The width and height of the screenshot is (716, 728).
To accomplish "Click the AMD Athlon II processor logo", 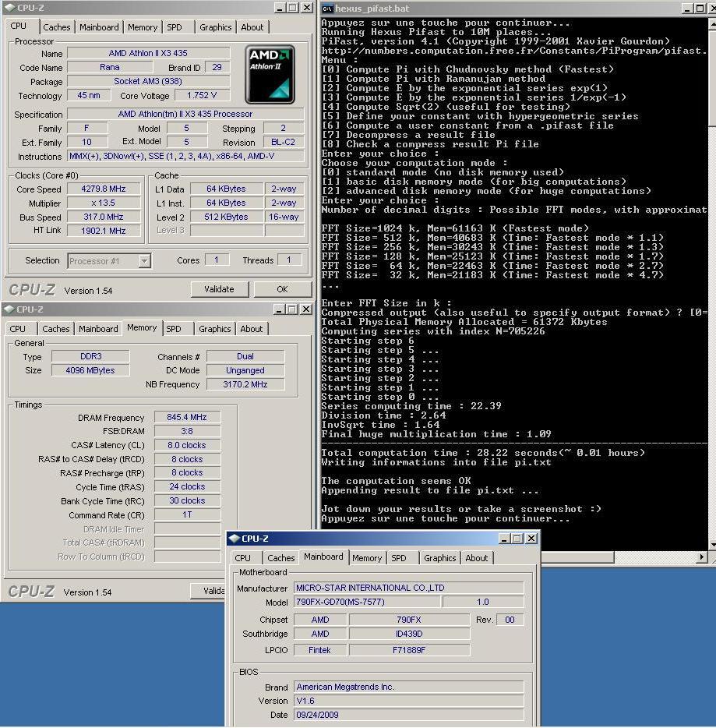I will tap(270, 74).
